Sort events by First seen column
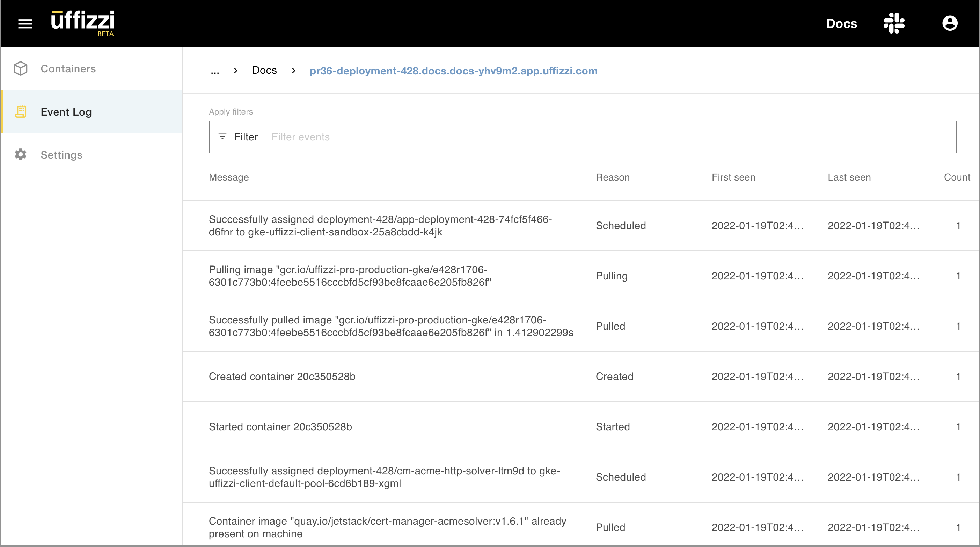This screenshot has width=980, height=547. point(733,177)
